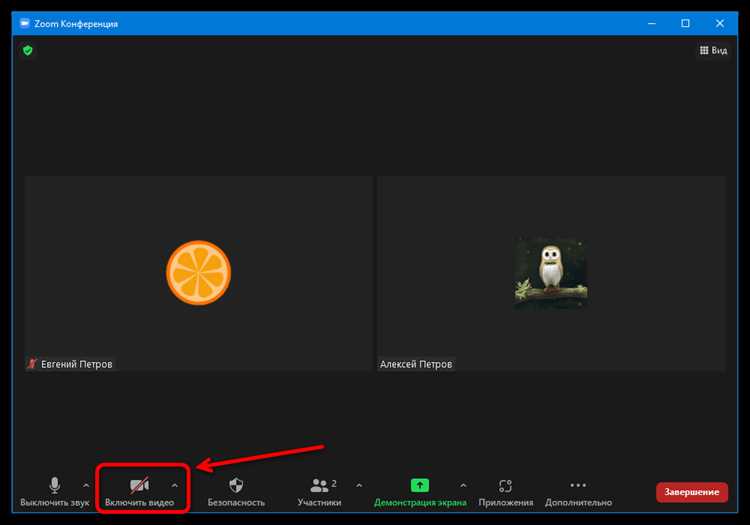Click the Алексей Петров name label
The image size is (750, 525).
click(x=416, y=364)
